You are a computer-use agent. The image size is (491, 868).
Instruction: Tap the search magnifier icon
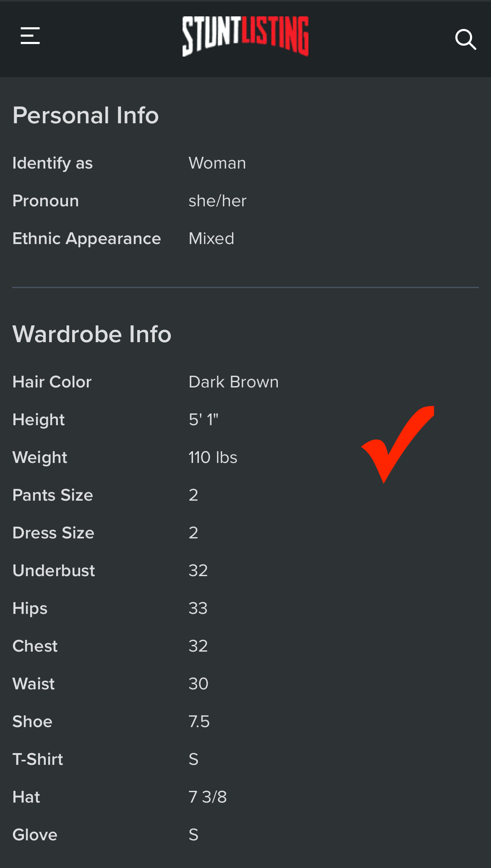(x=465, y=39)
